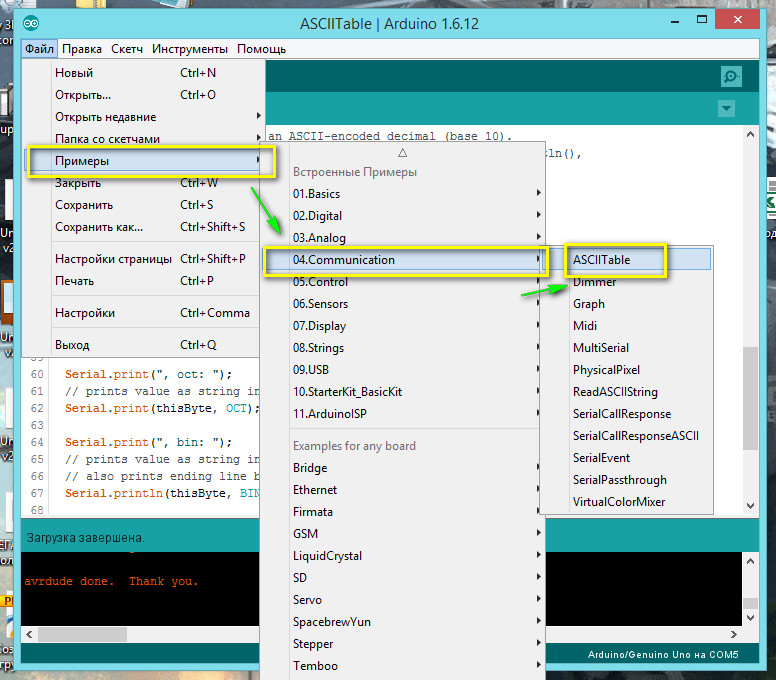Load the VirtualColorMixer example
Viewport: 776px width, 680px height.
click(x=627, y=502)
